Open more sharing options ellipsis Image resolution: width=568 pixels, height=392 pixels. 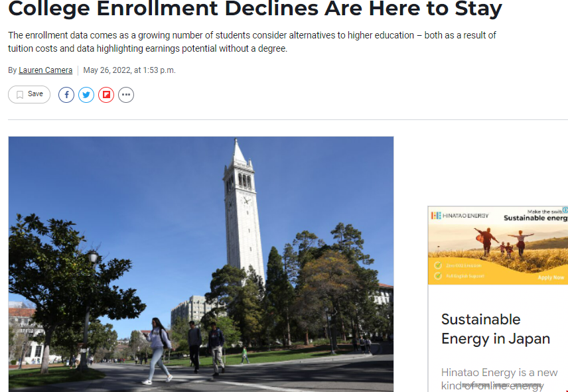(126, 95)
